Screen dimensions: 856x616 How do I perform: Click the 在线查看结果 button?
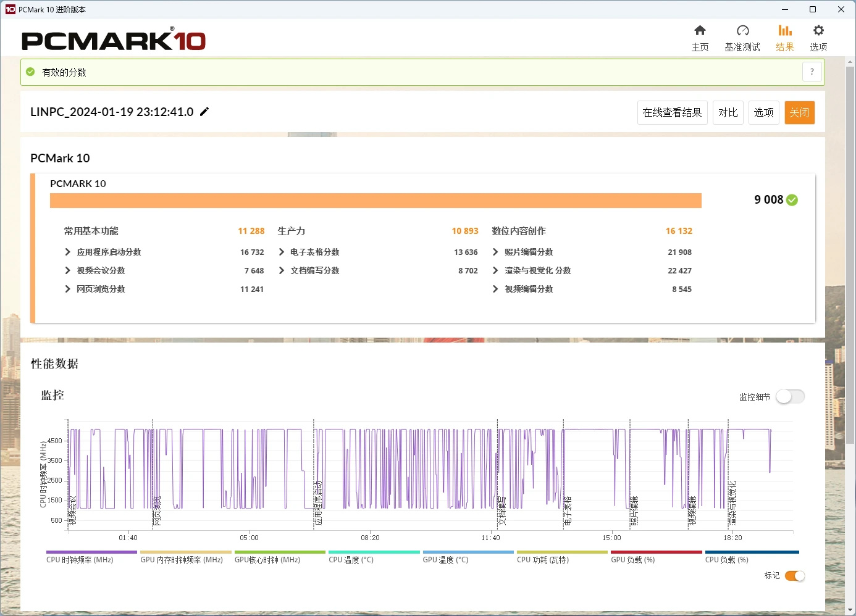coord(672,112)
